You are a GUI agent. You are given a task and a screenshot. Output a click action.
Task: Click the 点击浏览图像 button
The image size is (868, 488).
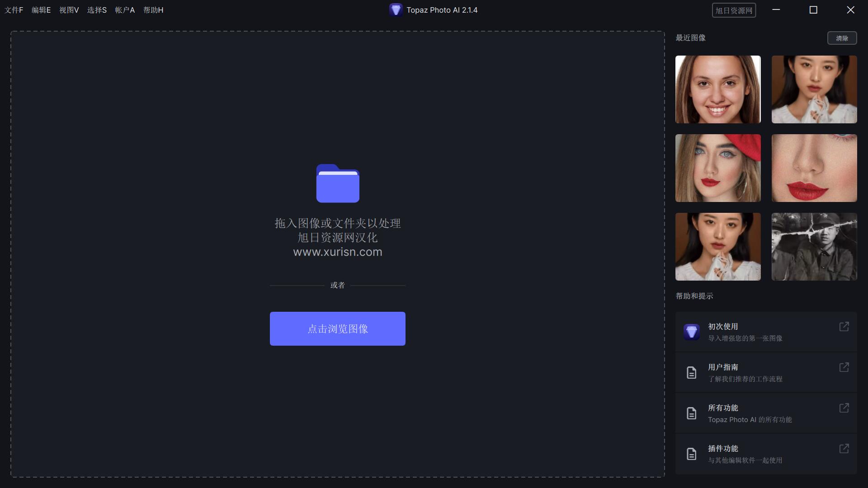338,328
